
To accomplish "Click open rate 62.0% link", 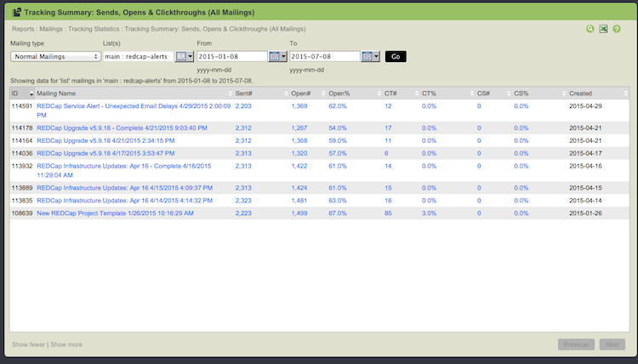I will pyautogui.click(x=338, y=106).
